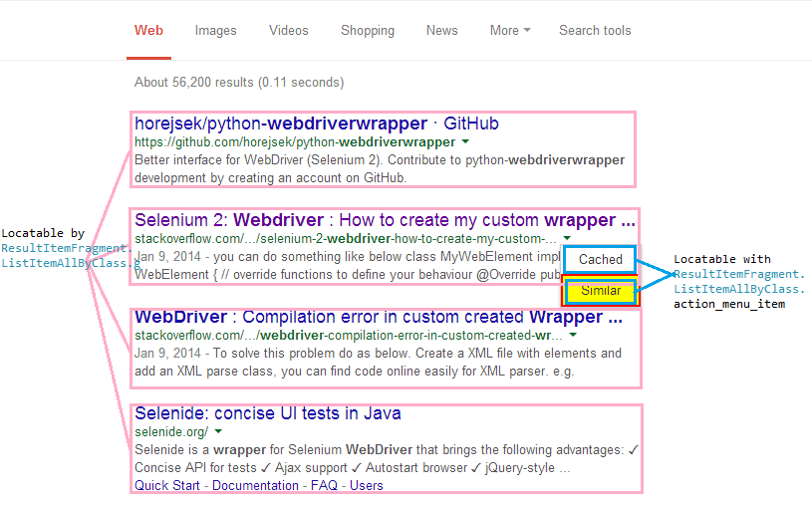Toggle the arrow beside stackoverflow selenium-2-webdriver URL
This screenshot has width=812, height=505.
[567, 238]
